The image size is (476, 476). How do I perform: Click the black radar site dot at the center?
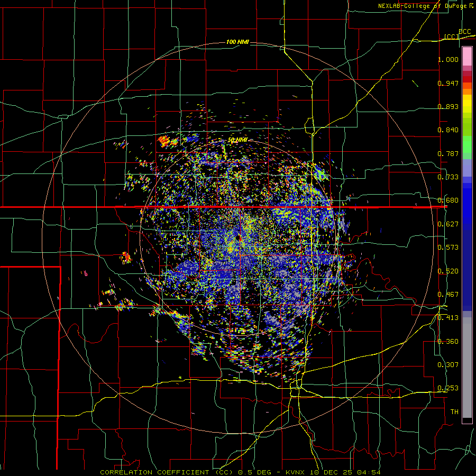click(x=237, y=237)
